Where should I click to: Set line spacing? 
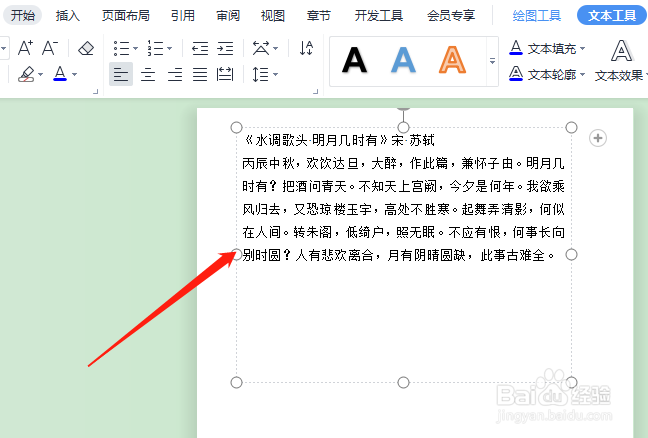click(x=261, y=74)
